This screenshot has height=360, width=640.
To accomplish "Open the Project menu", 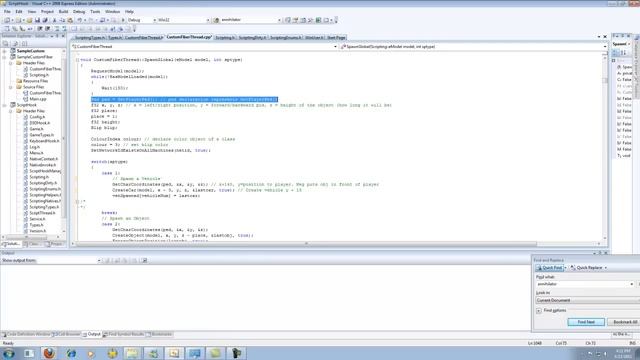I will point(47,12).
